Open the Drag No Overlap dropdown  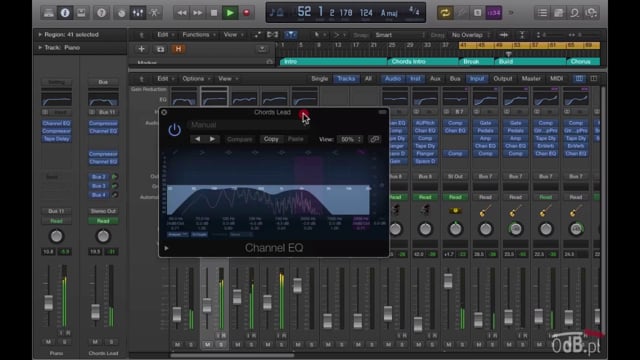pyautogui.click(x=470, y=35)
